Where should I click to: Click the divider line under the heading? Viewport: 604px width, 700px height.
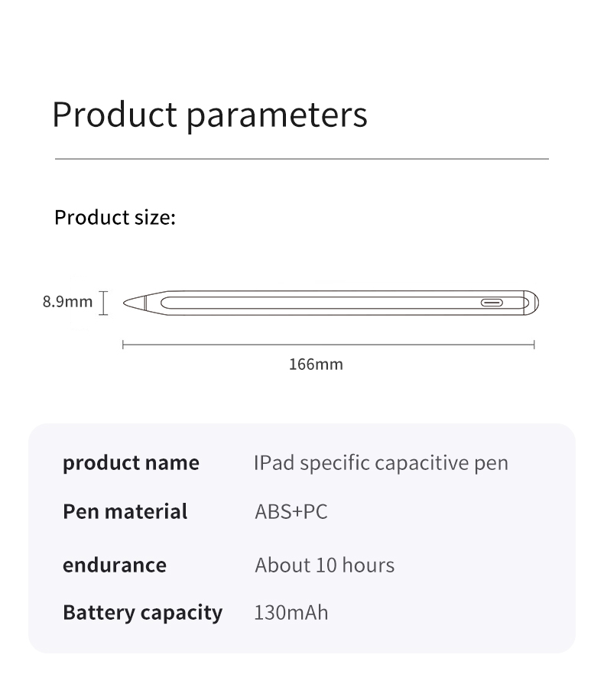coord(302,159)
